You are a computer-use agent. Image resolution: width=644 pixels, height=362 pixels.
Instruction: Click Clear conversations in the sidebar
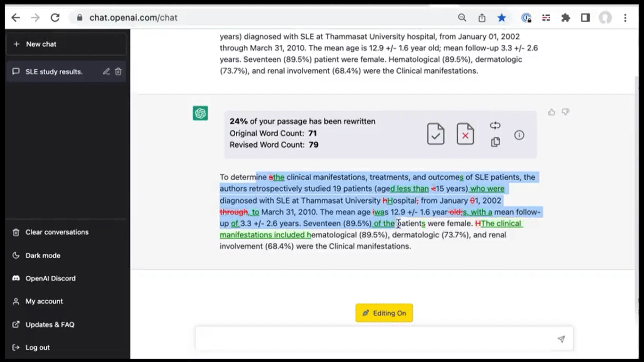coord(57,232)
